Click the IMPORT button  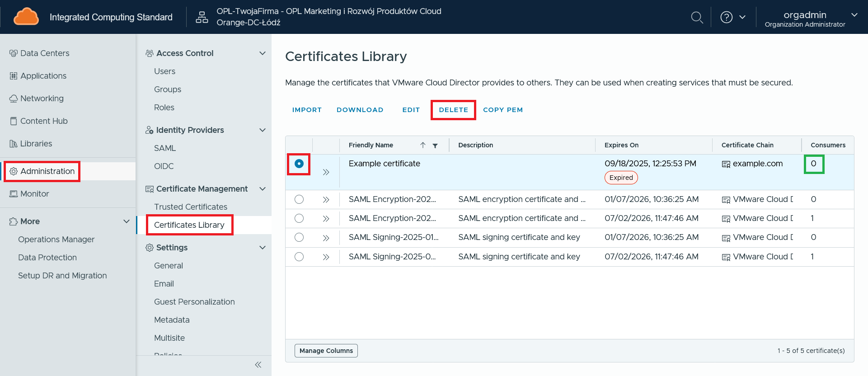(307, 110)
